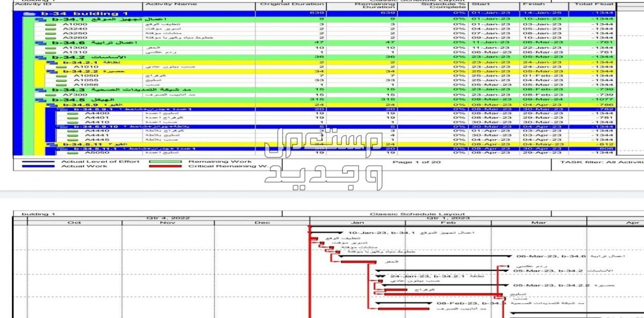The height and width of the screenshot is (318, 644).
Task: Click the Oct month in the Gantt timescale
Action: 75,222
